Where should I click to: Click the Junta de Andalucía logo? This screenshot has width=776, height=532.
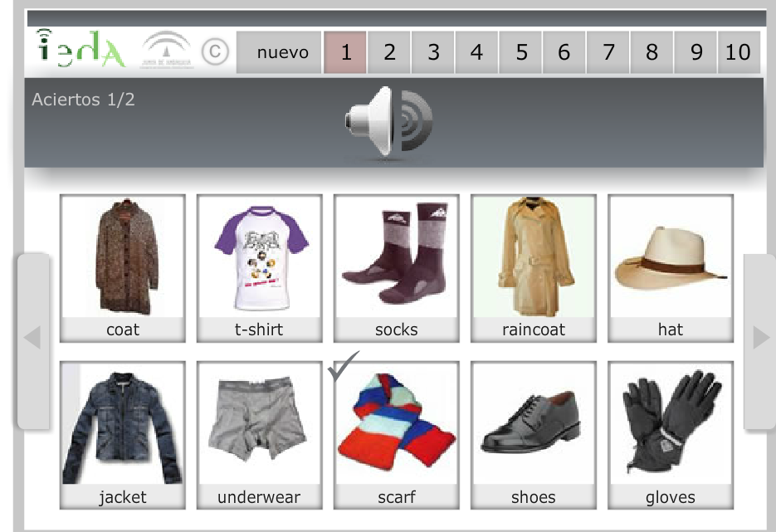point(166,50)
